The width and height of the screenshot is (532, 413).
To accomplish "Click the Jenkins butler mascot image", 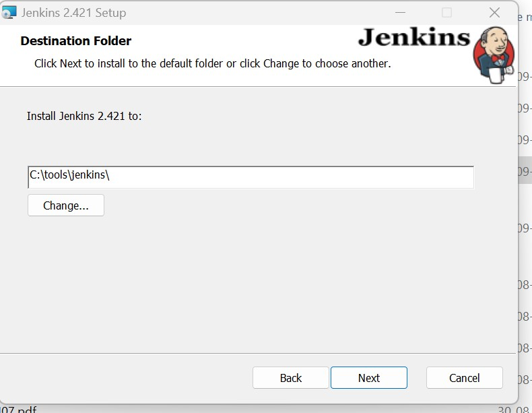I will (x=495, y=54).
